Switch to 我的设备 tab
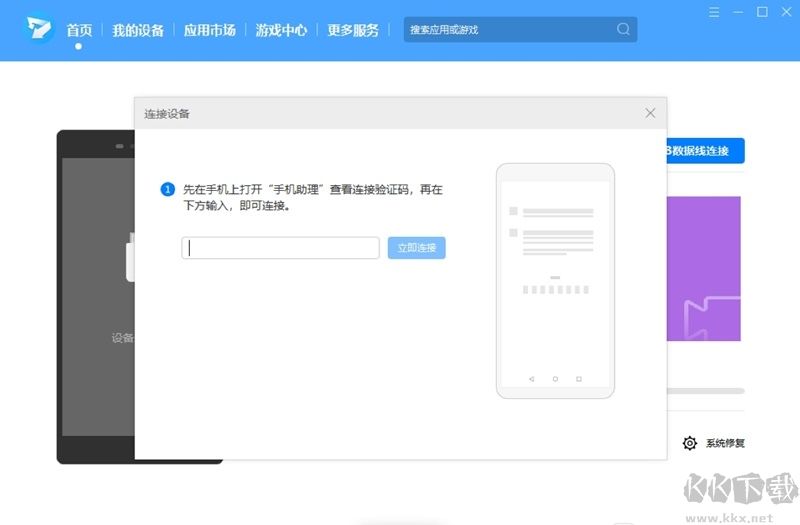The height and width of the screenshot is (525, 800). (138, 30)
